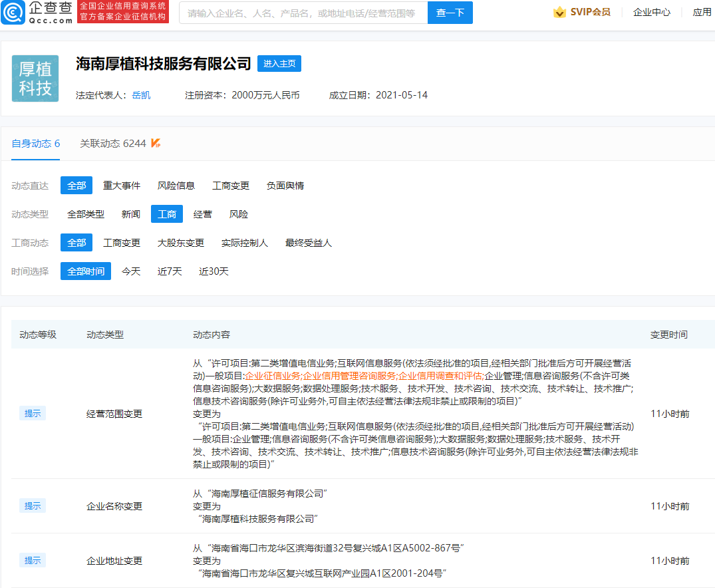
Task: Open the 厚植科技 company logo thumbnail
Action: (35, 78)
